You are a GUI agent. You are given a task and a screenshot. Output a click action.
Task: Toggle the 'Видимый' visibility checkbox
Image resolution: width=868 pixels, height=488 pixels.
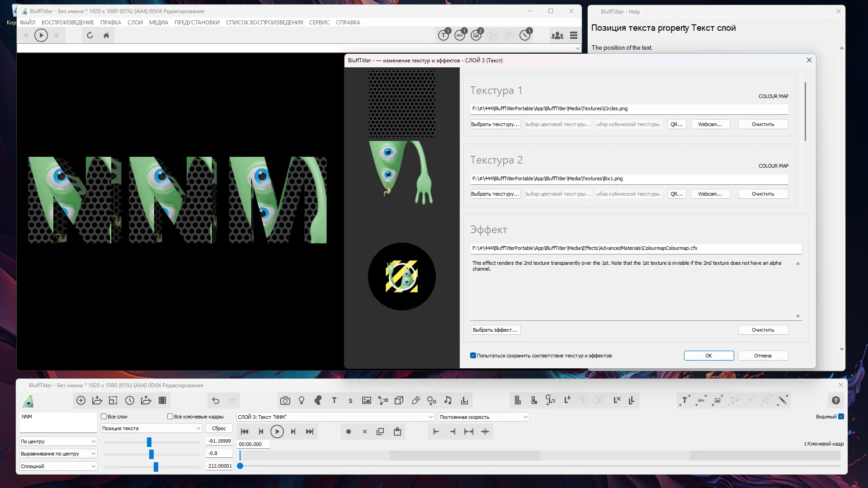[x=841, y=417]
